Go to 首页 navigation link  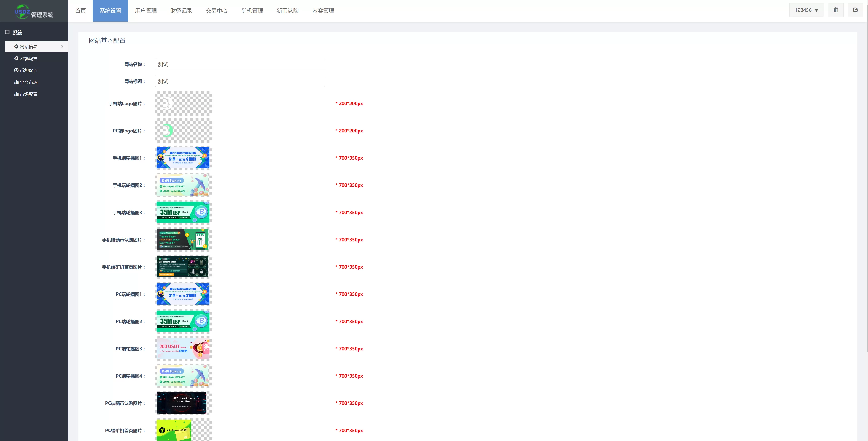80,11
